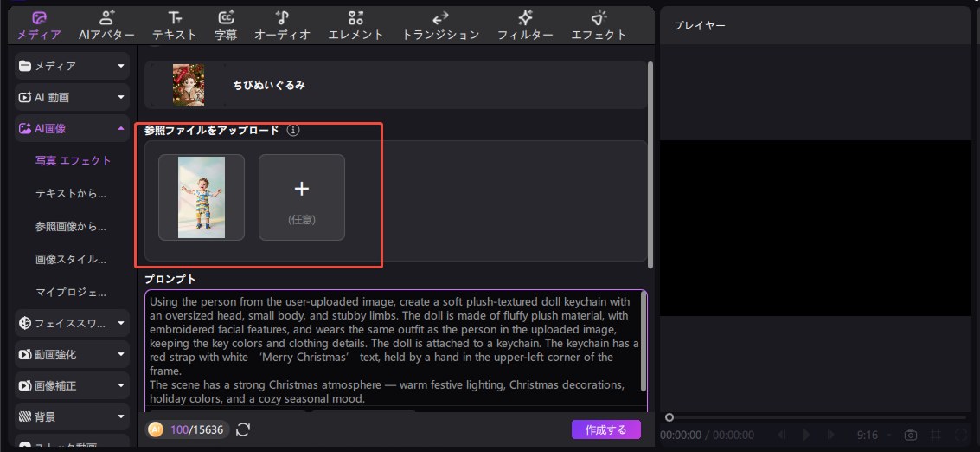Select 写真 エフェクト in sidebar
The width and height of the screenshot is (980, 452).
coord(73,161)
